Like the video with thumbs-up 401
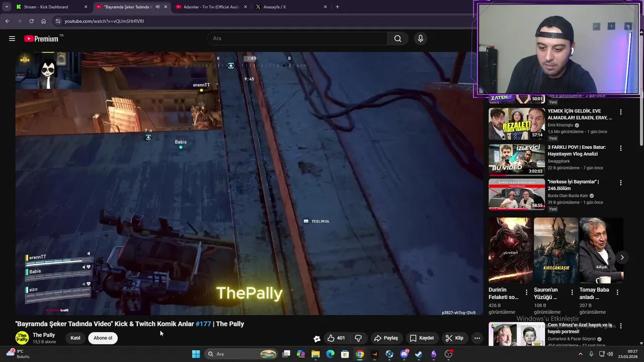This screenshot has height=362, width=644. [x=336, y=338]
